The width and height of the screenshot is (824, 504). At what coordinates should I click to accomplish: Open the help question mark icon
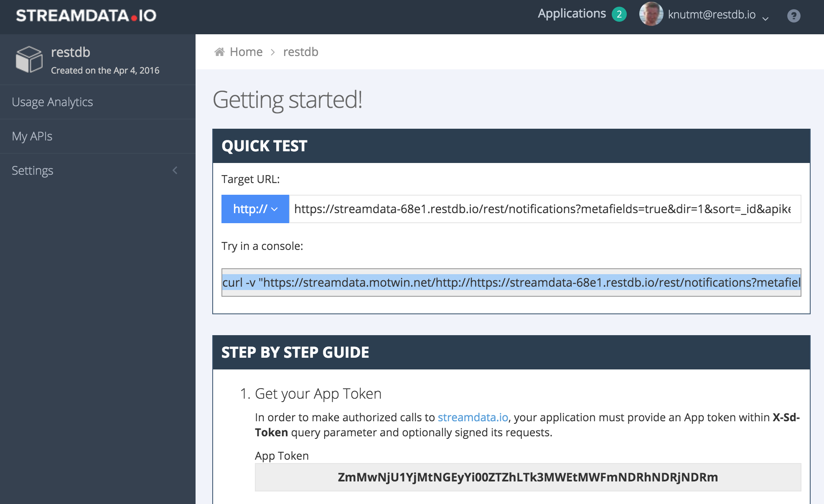pyautogui.click(x=793, y=16)
